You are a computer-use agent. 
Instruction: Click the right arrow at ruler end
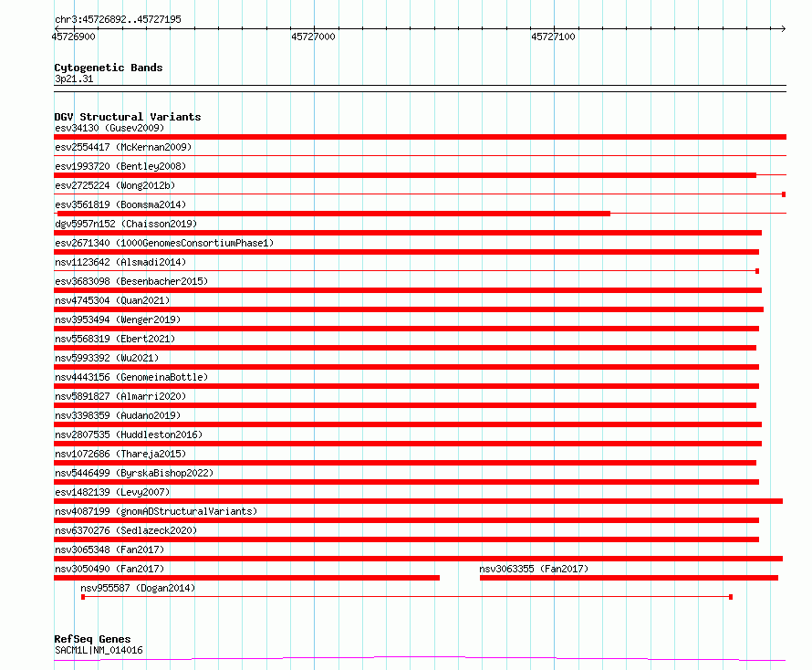pos(783,28)
